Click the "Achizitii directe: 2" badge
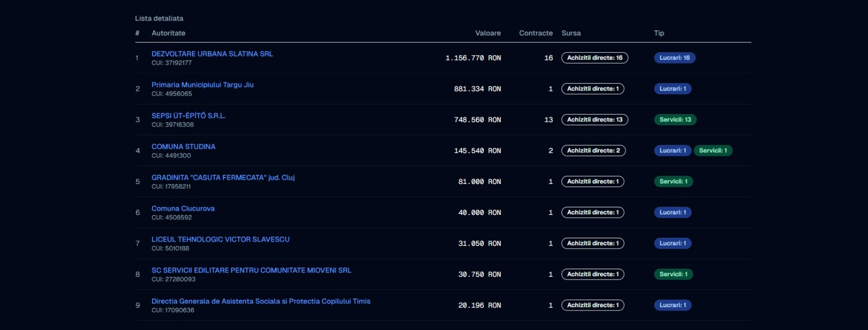 [593, 151]
